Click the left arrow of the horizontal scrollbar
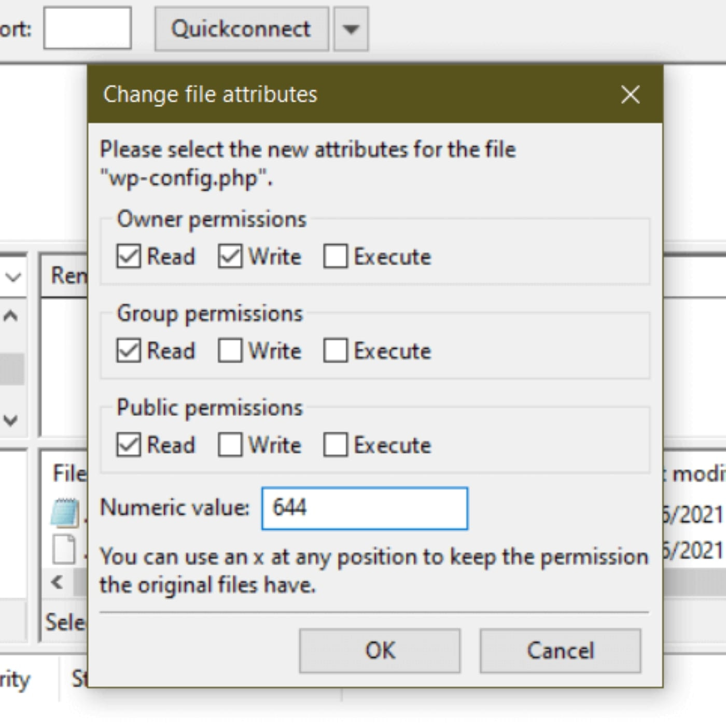The image size is (726, 728). [55, 582]
